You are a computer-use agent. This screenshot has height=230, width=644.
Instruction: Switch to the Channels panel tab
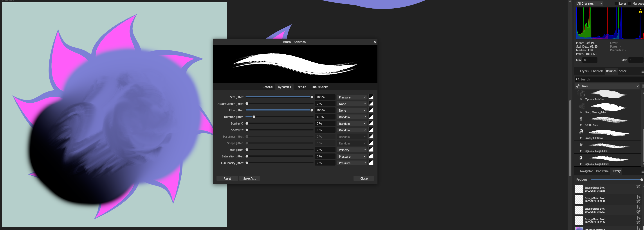597,71
